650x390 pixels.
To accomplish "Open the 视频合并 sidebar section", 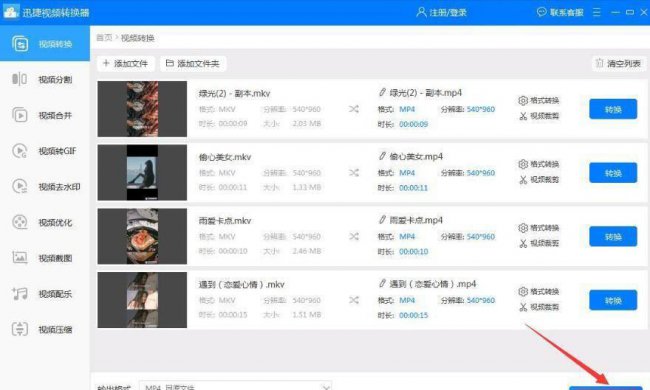I will click(x=44, y=115).
